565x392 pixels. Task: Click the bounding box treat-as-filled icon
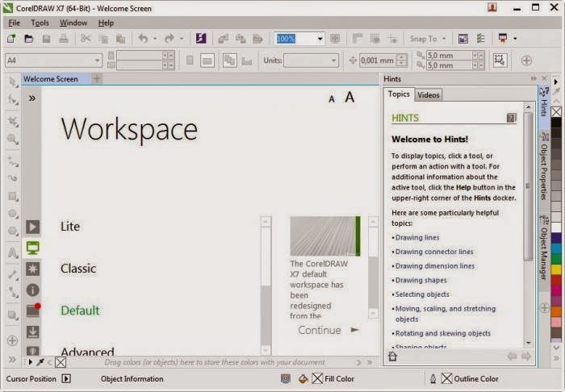[500, 60]
